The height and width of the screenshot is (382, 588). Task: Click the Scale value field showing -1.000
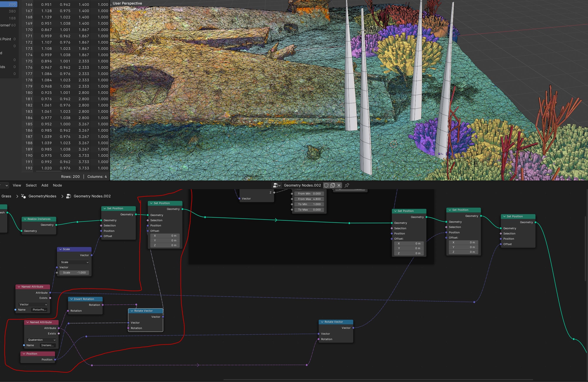coord(74,273)
